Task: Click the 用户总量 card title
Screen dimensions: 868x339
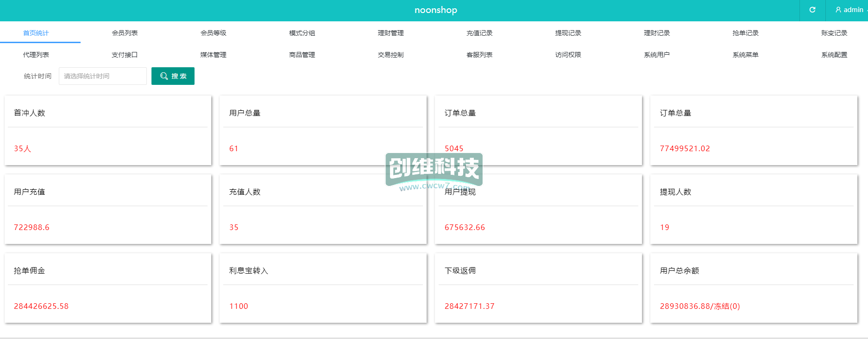Action: tap(245, 113)
